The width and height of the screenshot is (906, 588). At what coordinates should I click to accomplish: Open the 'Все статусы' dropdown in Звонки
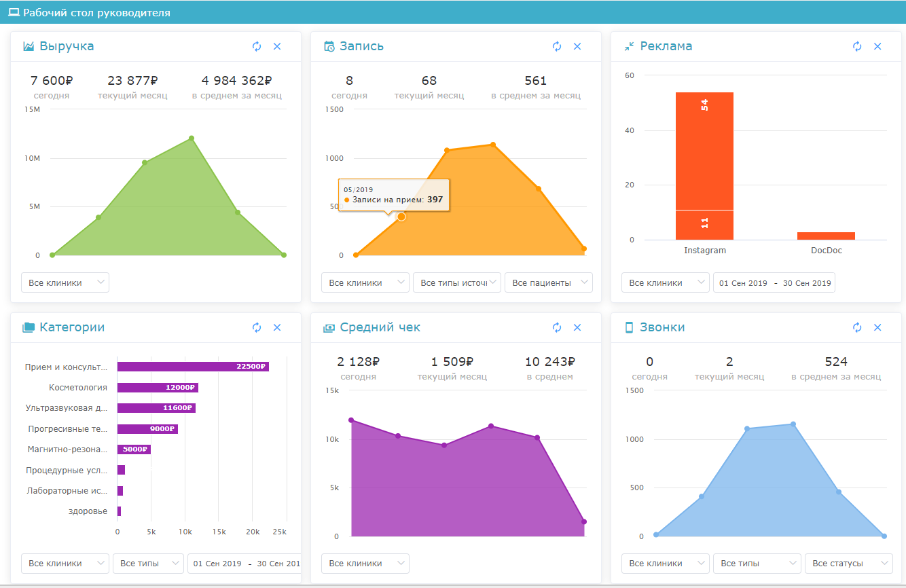(x=848, y=563)
